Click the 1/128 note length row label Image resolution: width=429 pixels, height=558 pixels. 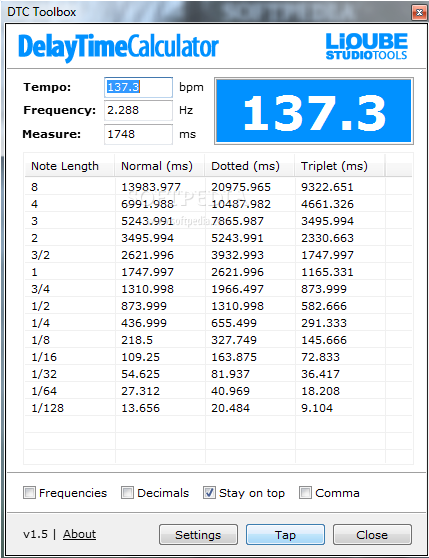48,408
